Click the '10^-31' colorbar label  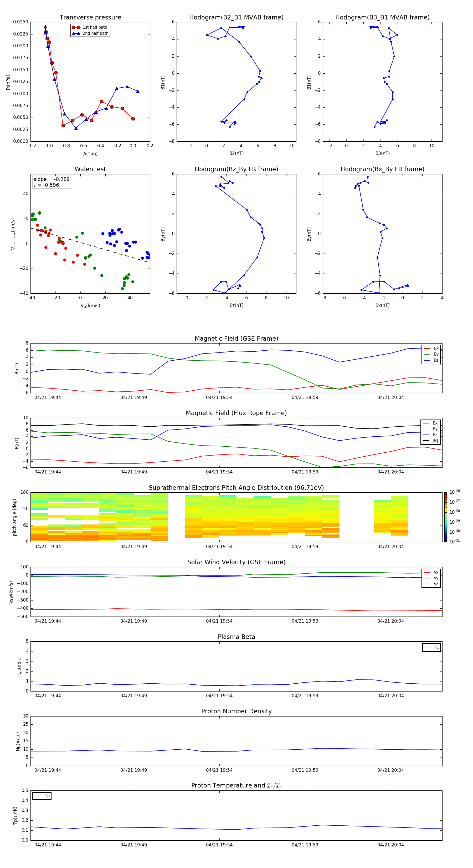click(455, 542)
